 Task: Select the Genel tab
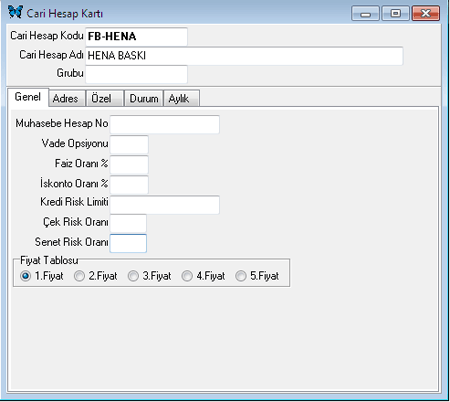click(28, 97)
